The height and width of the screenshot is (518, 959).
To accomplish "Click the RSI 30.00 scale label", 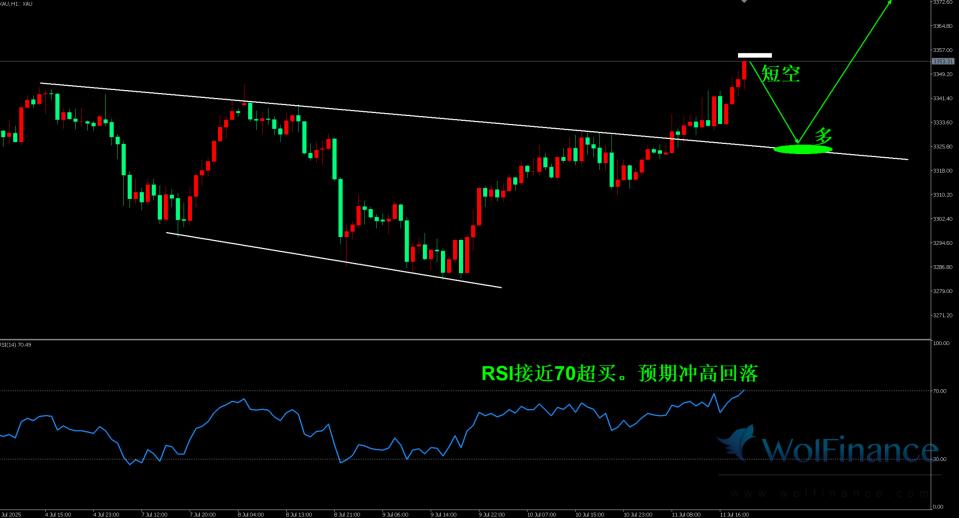I will [x=941, y=459].
